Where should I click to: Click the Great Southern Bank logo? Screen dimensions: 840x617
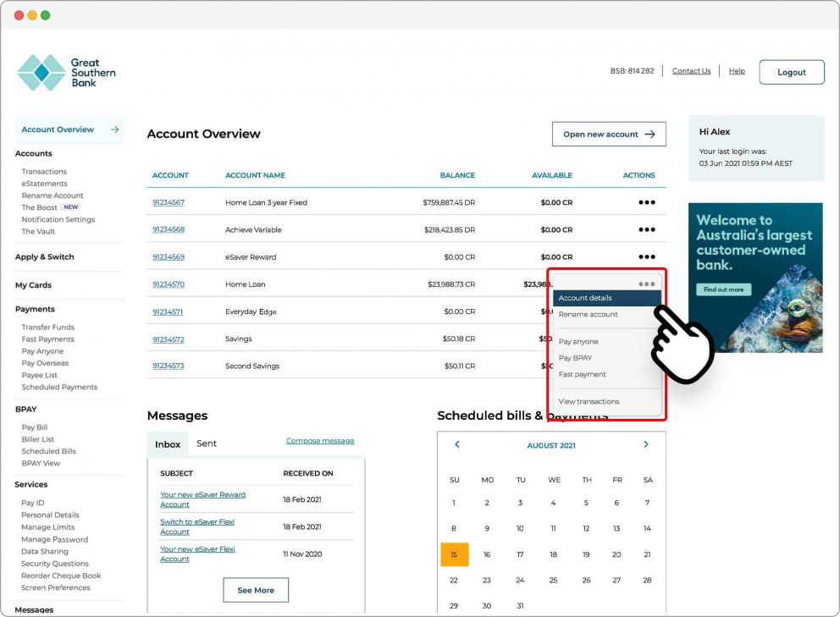pos(66,73)
